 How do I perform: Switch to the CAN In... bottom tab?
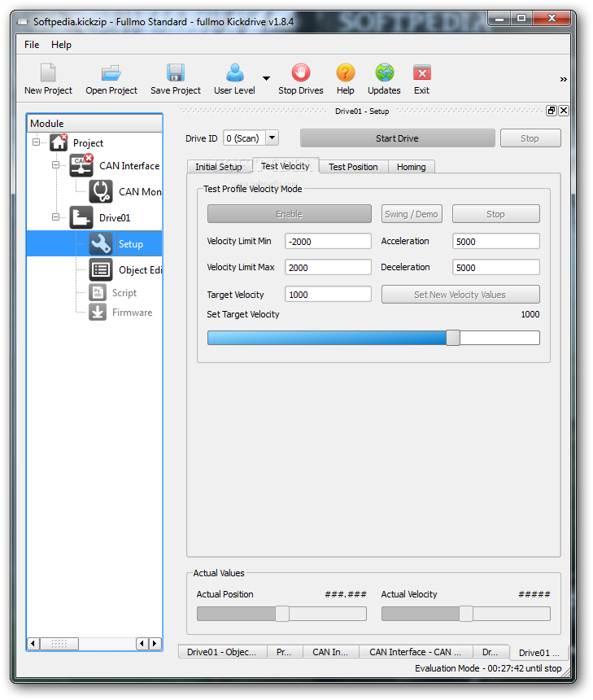[330, 652]
